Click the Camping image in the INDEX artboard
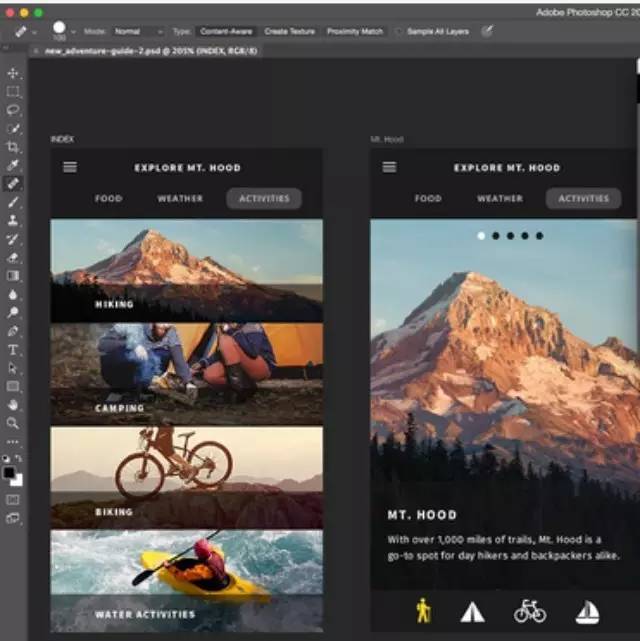Image resolution: width=640 pixels, height=641 pixels. pos(186,373)
